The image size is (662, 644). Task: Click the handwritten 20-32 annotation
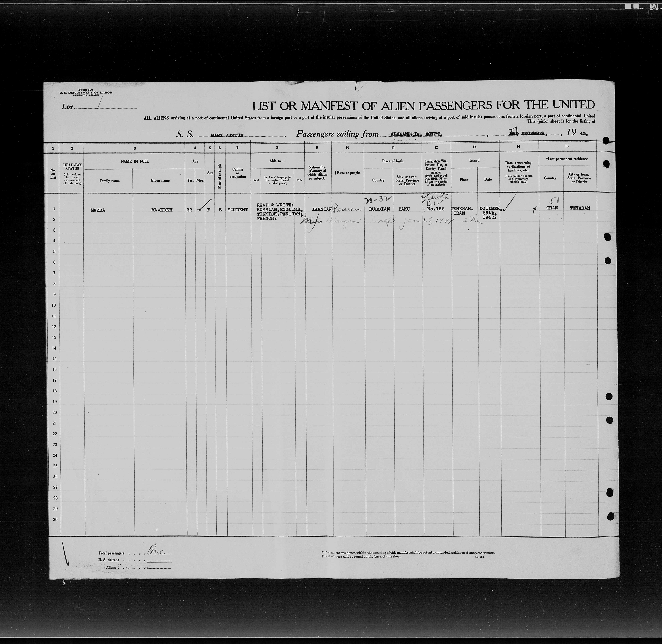(x=377, y=199)
